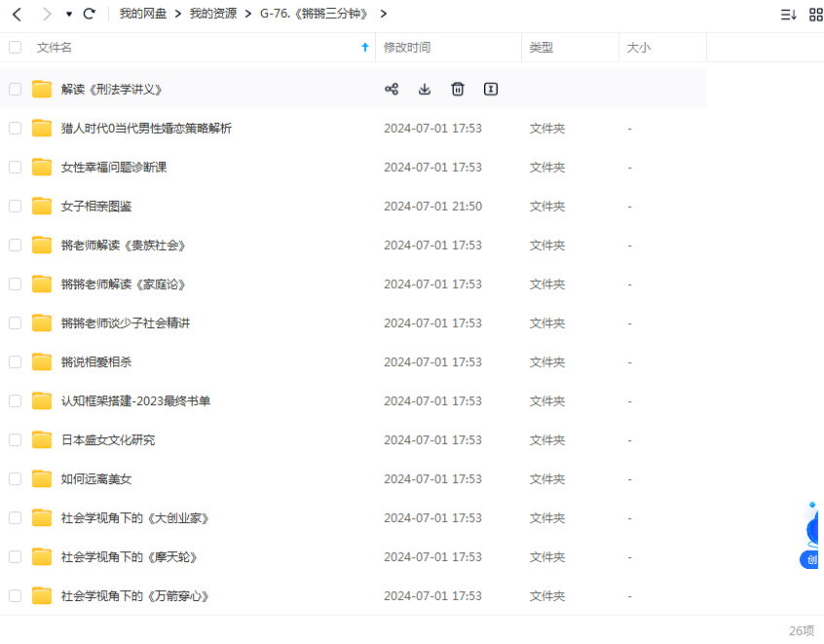Viewport: 824px width, 644px height.
Task: Share 解读《刑法学讲义》 via the share icon
Action: click(392, 89)
